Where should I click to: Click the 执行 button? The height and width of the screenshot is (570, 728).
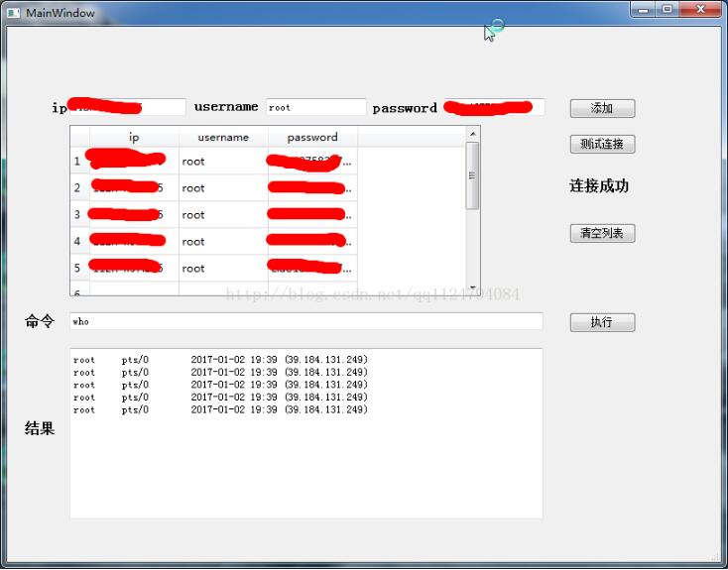coord(602,322)
